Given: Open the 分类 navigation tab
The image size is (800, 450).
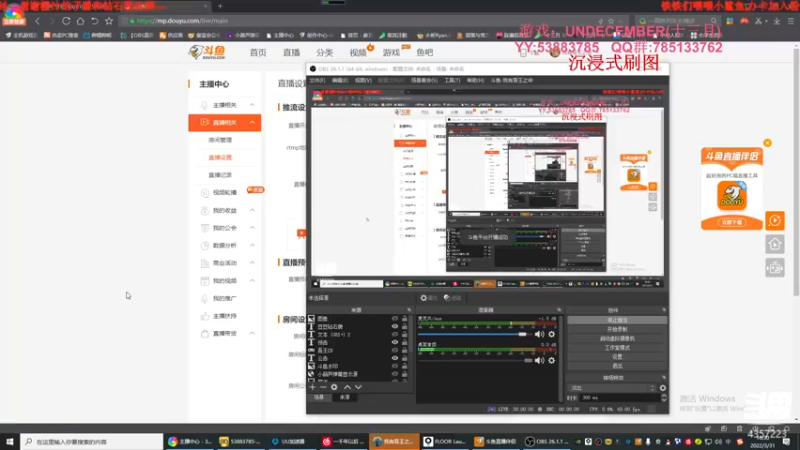Looking at the screenshot, I should [x=324, y=53].
